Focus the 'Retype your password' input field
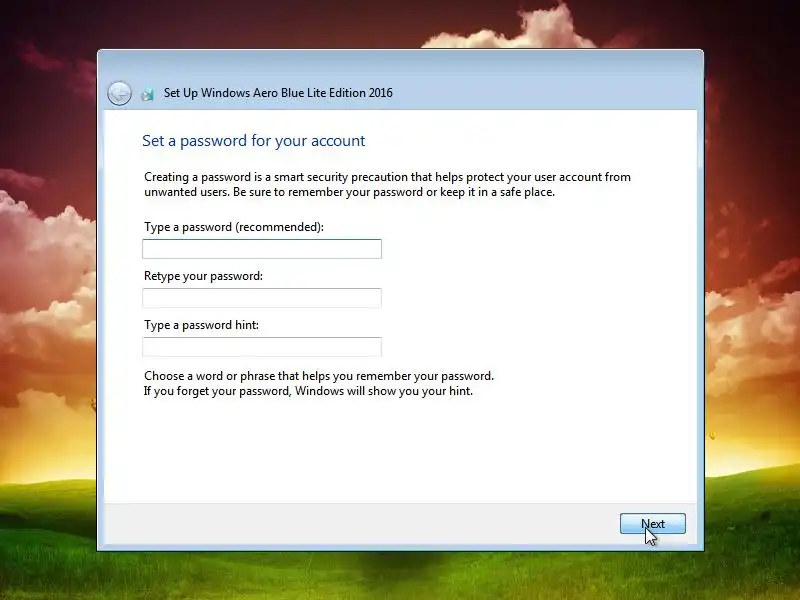 [x=262, y=298]
